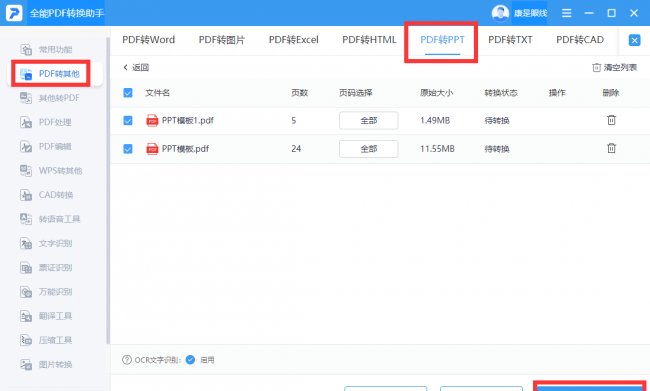
Task: Switch to PDF转CAD tab
Action: [x=580, y=40]
